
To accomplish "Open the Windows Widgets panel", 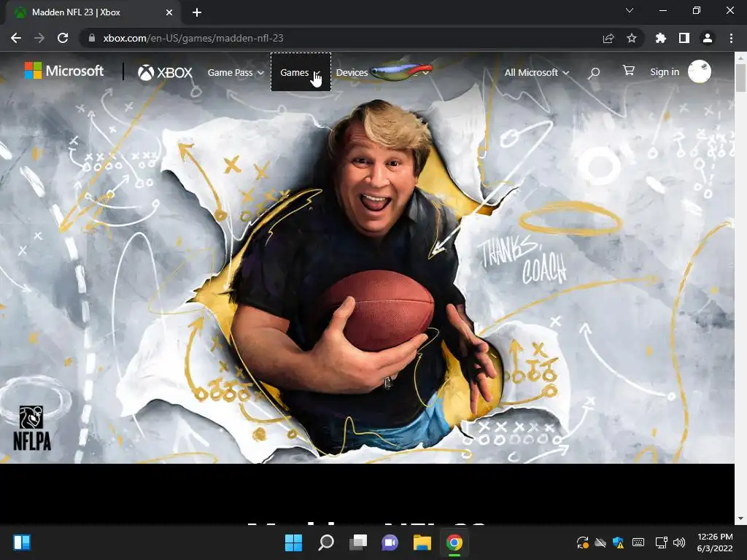I will [x=22, y=542].
